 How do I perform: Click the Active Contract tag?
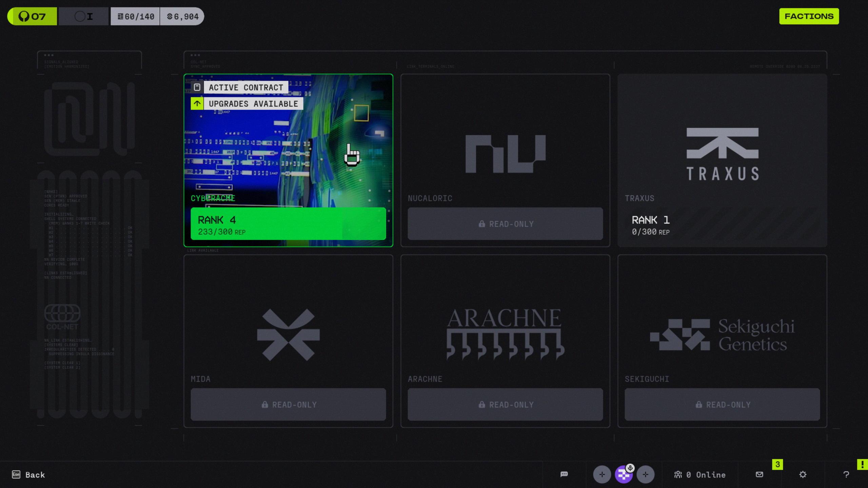tap(245, 87)
